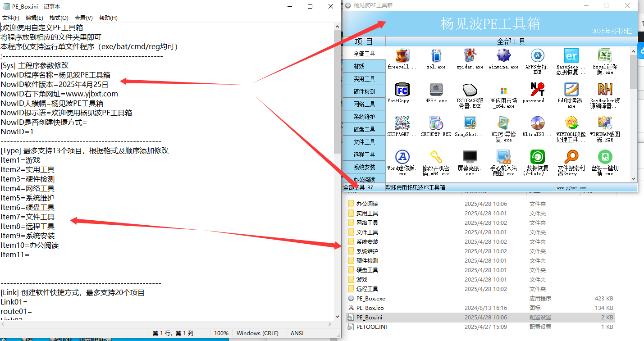
Task: Select the 游戏 category tab
Action: [x=364, y=66]
